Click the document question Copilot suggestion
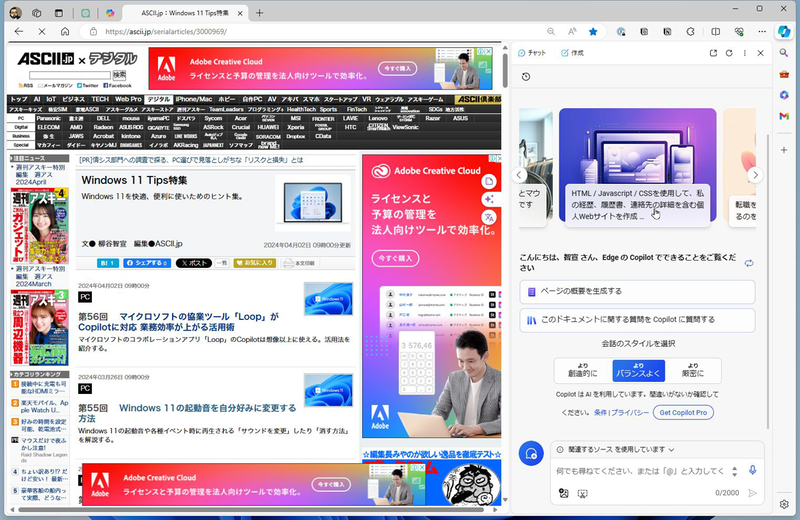800x520 pixels. (x=637, y=320)
